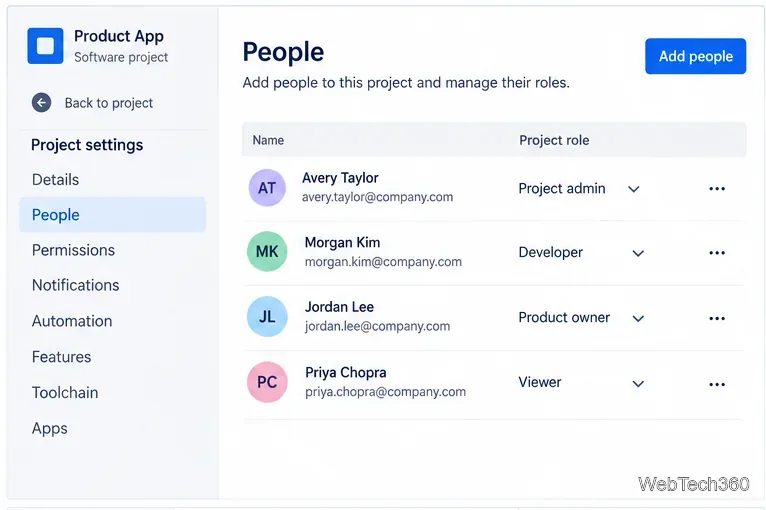Click the Back to project link
This screenshot has width=766, height=510.
[x=108, y=103]
